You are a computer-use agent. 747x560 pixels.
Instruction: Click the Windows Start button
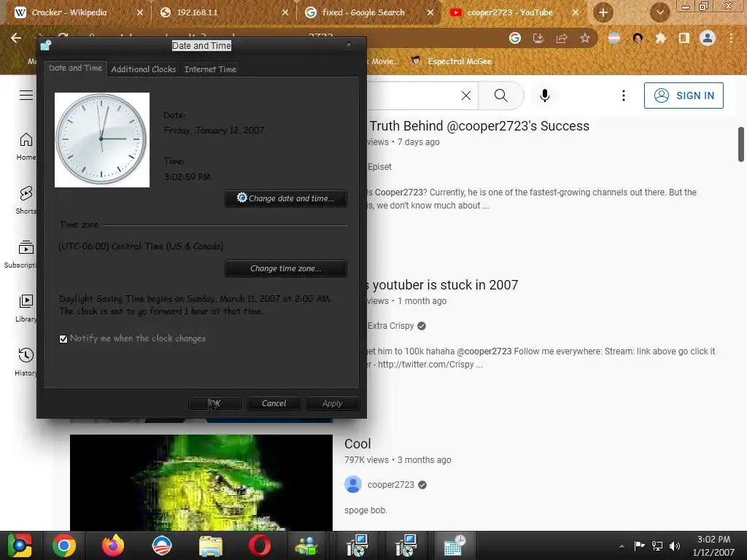[x=20, y=545]
